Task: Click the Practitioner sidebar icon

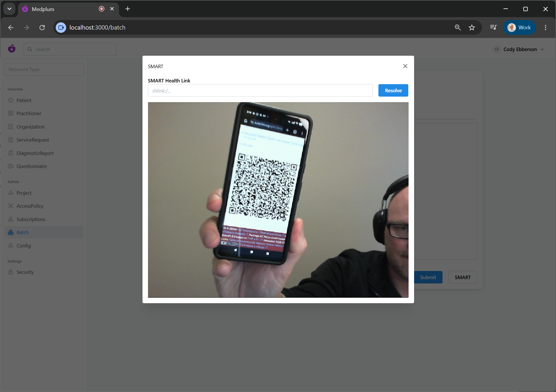Action: point(11,113)
